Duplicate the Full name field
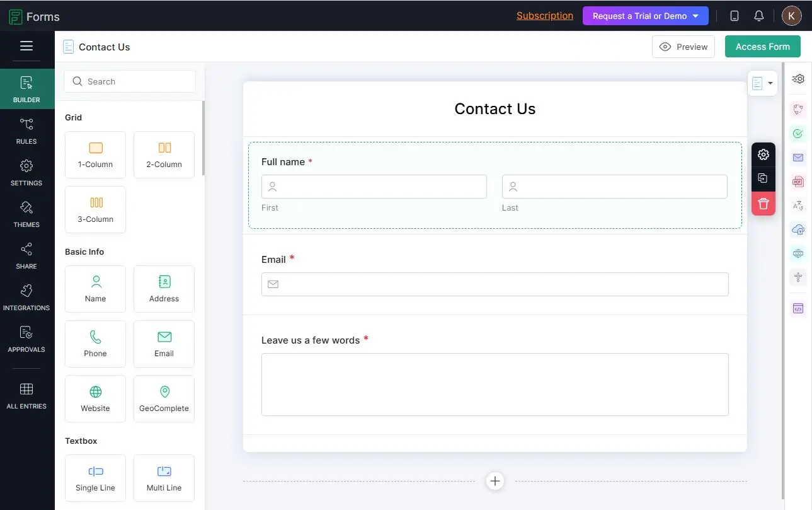812x510 pixels. [763, 178]
